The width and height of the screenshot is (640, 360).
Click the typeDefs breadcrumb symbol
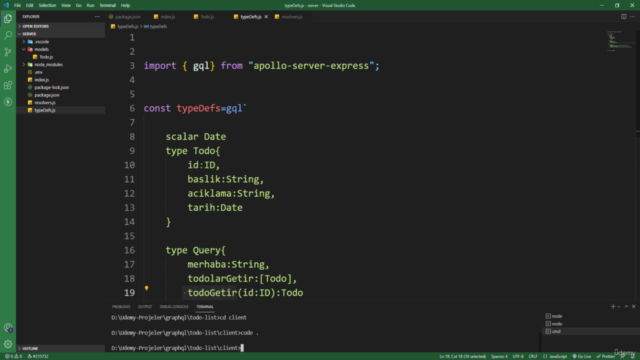click(x=156, y=27)
